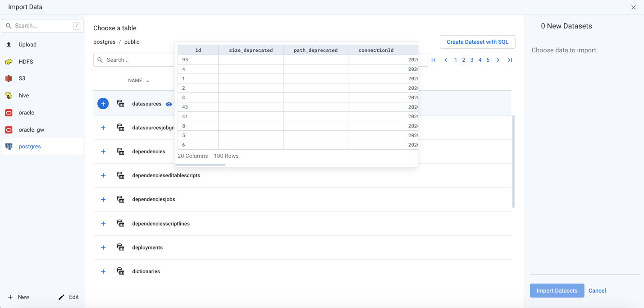Screen dimensions: 644x308
Task: Open the S3 connection
Action: tap(22, 78)
